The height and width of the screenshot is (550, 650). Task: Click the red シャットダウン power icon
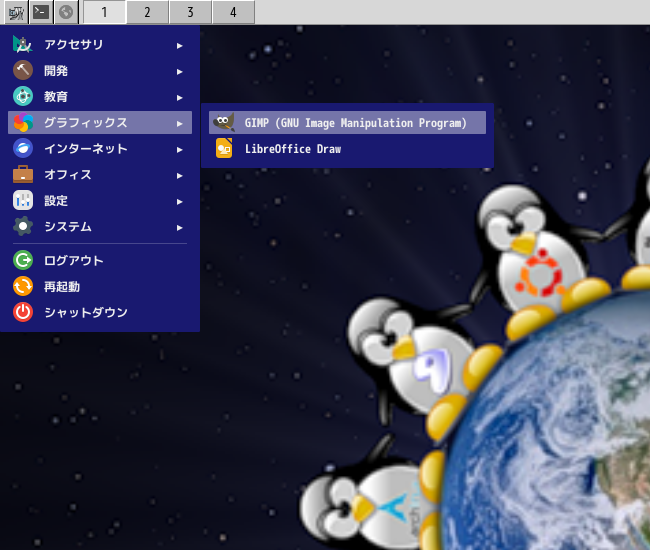pos(23,312)
